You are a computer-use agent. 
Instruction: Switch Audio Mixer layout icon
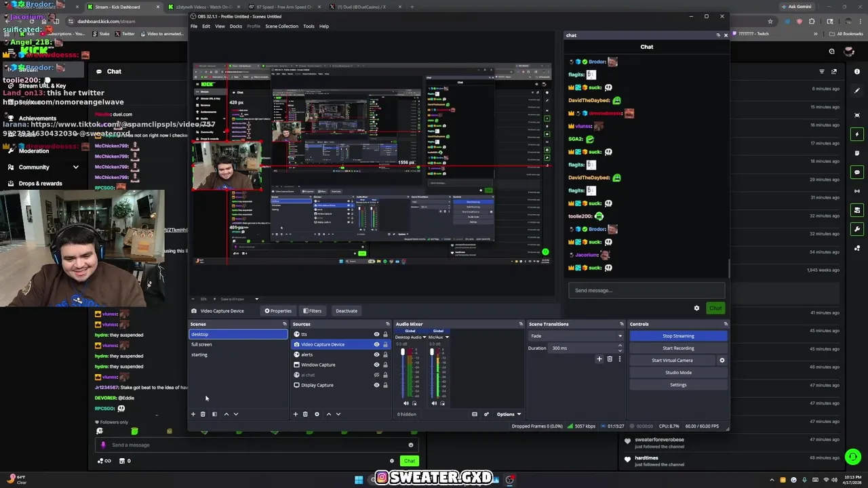coord(475,414)
